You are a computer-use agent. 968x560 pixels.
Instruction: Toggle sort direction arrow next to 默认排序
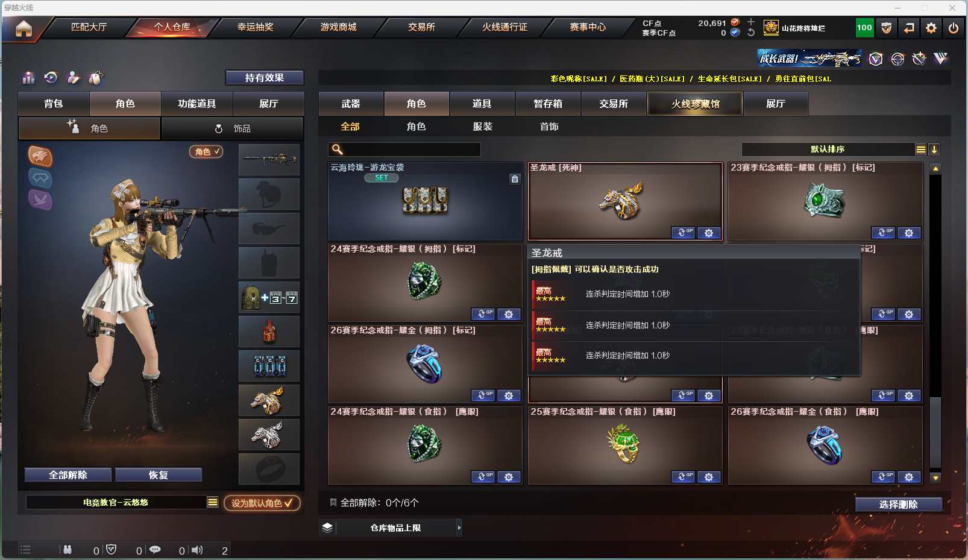[934, 149]
